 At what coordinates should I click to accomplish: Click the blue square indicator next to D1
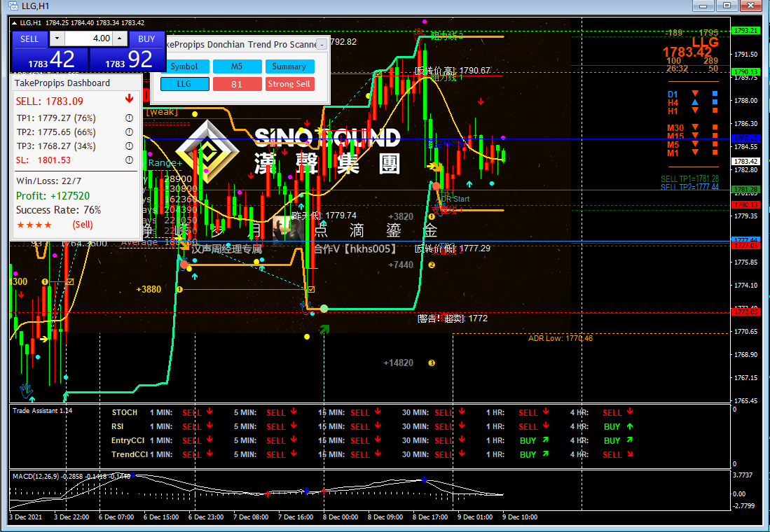point(715,93)
